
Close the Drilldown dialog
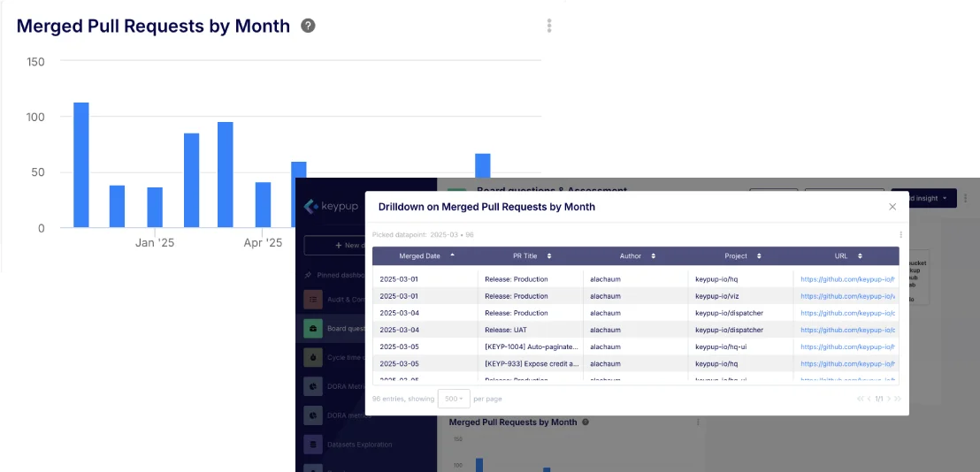coord(892,207)
